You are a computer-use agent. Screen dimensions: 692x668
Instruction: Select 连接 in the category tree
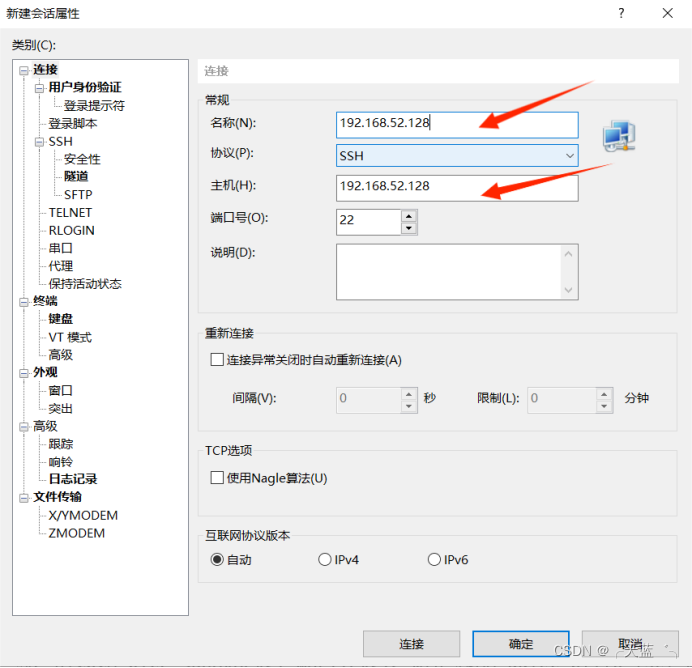click(45, 70)
